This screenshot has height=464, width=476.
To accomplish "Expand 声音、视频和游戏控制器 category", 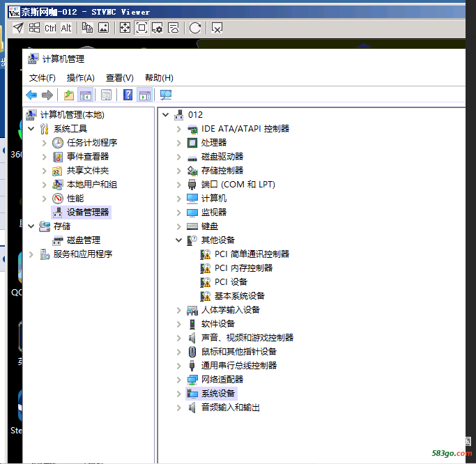I will [x=179, y=338].
